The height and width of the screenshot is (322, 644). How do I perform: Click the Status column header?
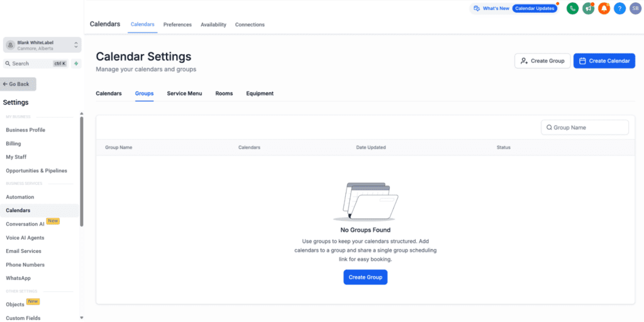(x=504, y=147)
